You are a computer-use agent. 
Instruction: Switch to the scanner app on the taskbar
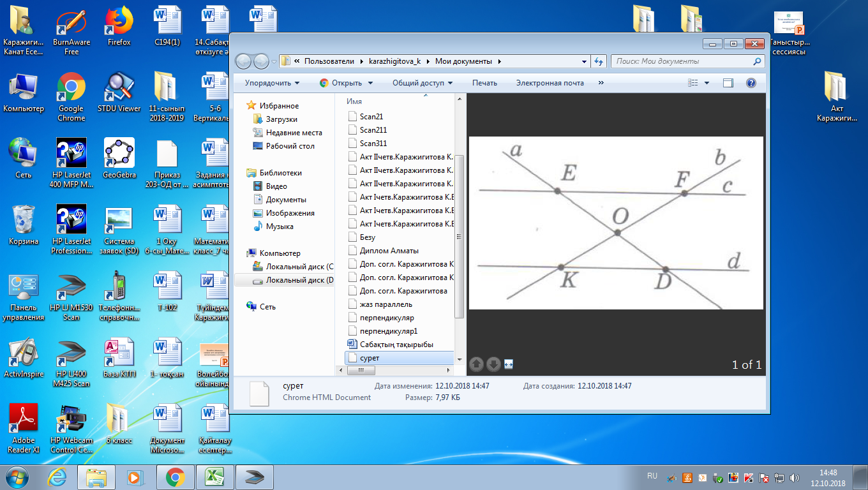pos(254,477)
